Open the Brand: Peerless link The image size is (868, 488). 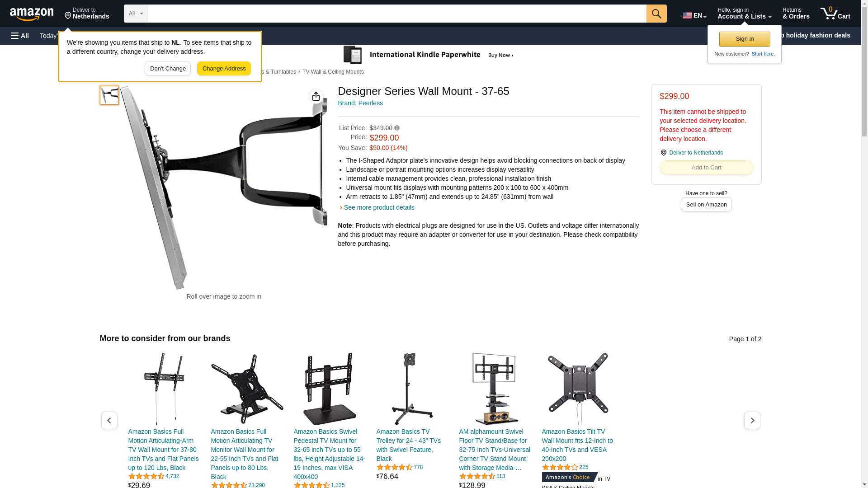(360, 103)
